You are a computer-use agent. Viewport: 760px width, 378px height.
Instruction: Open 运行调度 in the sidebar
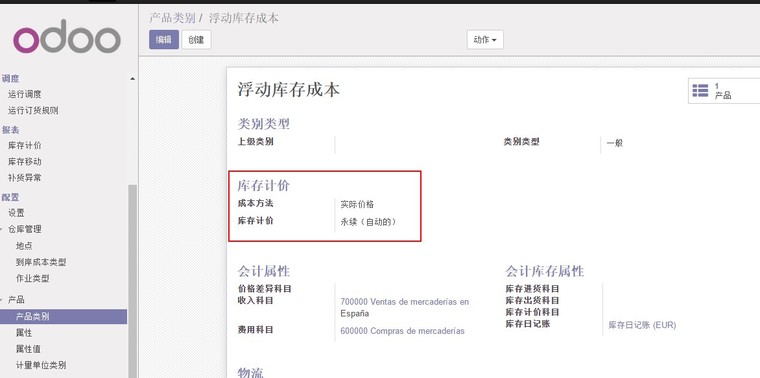click(25, 94)
